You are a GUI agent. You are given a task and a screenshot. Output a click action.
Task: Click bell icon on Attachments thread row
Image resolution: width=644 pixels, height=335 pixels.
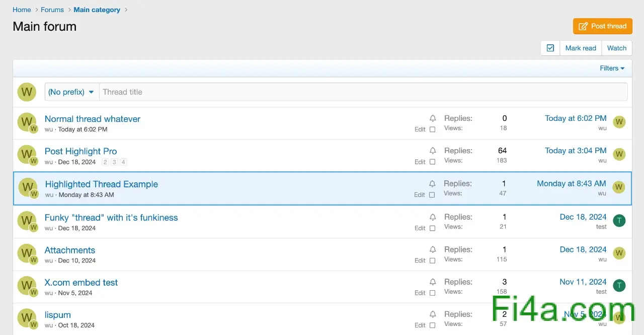(433, 249)
